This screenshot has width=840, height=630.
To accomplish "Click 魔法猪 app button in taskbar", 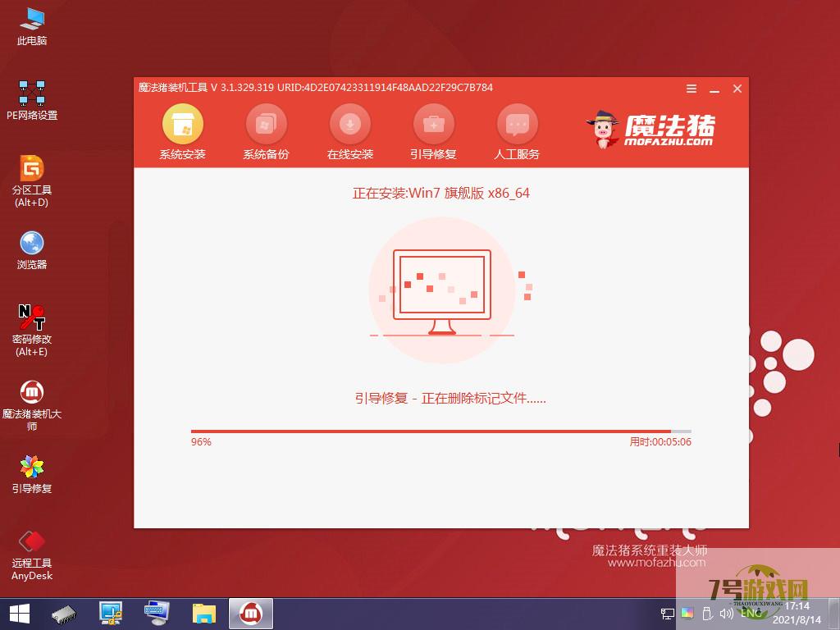I will tap(251, 614).
